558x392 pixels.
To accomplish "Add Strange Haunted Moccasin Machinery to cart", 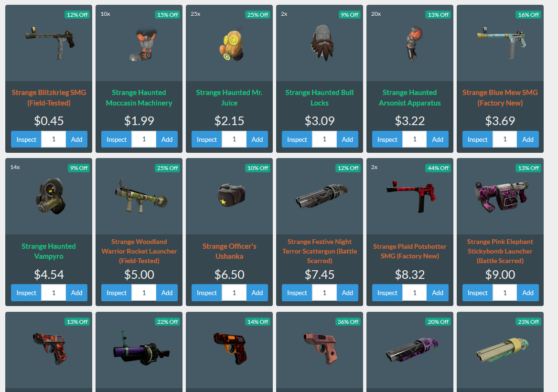I will tap(167, 139).
